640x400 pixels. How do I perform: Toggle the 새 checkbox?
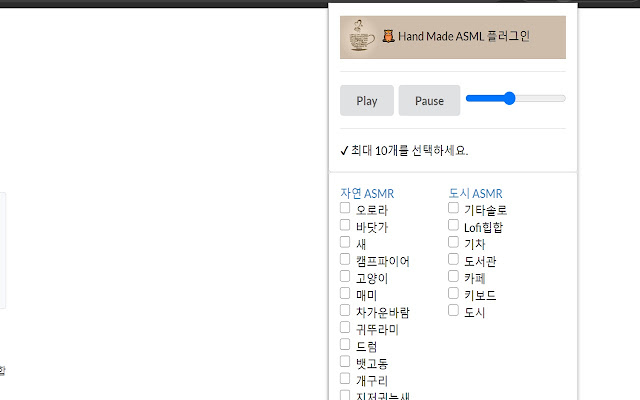(345, 242)
